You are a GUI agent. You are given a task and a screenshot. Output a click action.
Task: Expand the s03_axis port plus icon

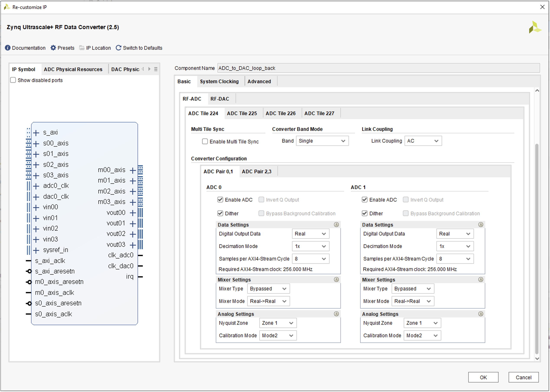point(36,175)
